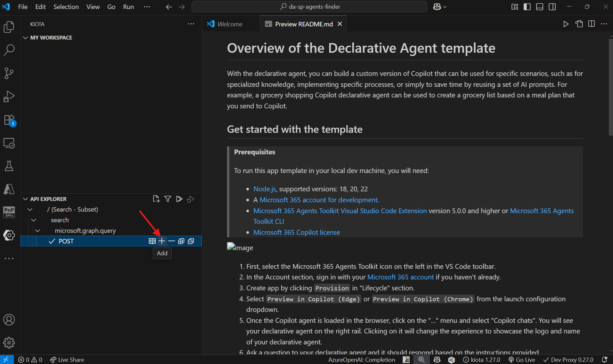The image size is (613, 364).
Task: Open the Run and Debug view
Action: point(9,96)
